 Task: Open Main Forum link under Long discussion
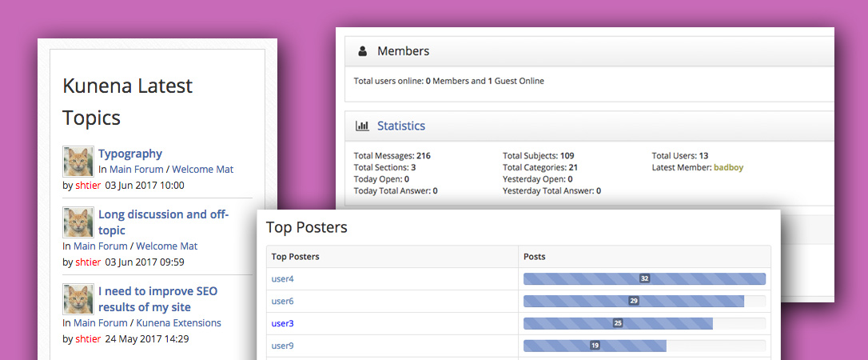click(100, 246)
